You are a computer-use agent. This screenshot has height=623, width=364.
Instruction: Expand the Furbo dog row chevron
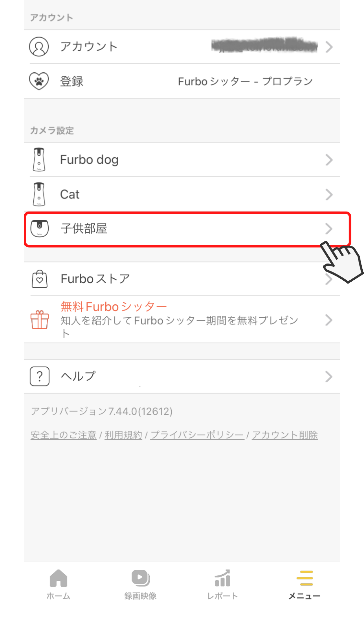pos(329,160)
